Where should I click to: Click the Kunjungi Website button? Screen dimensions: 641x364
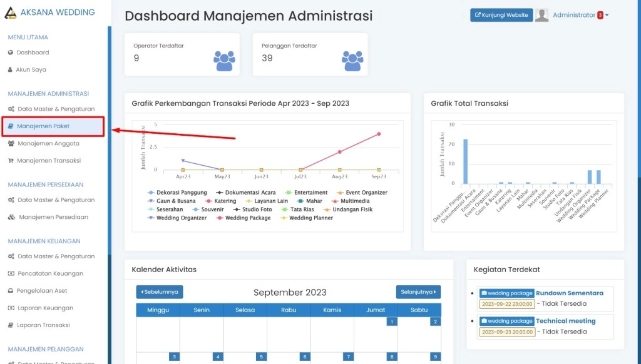pos(501,15)
